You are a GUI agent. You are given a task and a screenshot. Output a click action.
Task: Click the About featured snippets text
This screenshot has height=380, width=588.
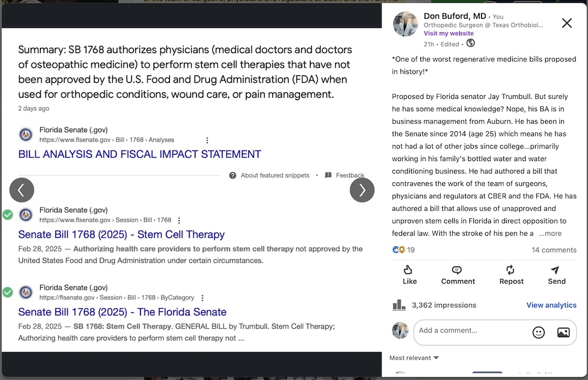pyautogui.click(x=275, y=175)
